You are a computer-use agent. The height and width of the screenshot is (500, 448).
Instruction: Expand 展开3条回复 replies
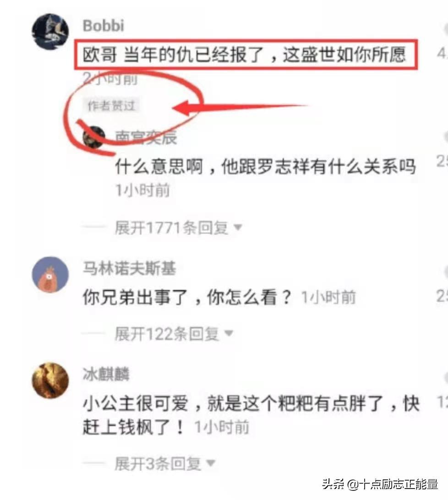point(158,463)
